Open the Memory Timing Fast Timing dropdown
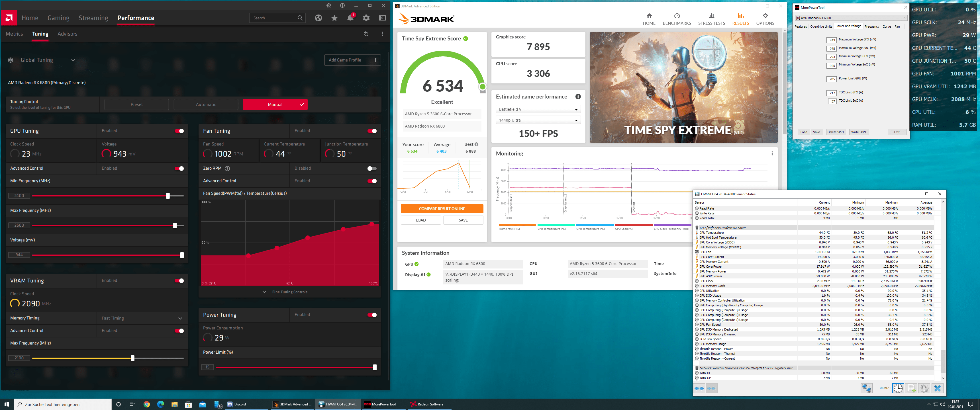Viewport: 980px width, 410px height. [x=142, y=318]
